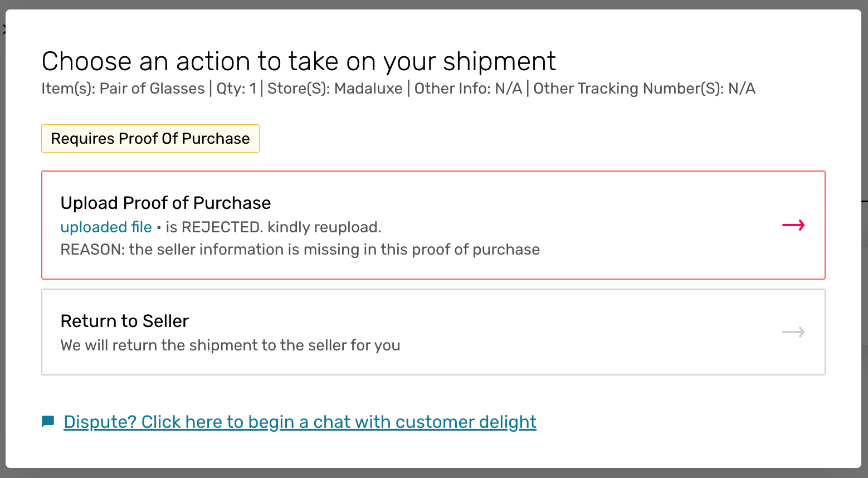Click the chat bubble icon beside Dispute
Screen dimensions: 868x478
coord(48,422)
